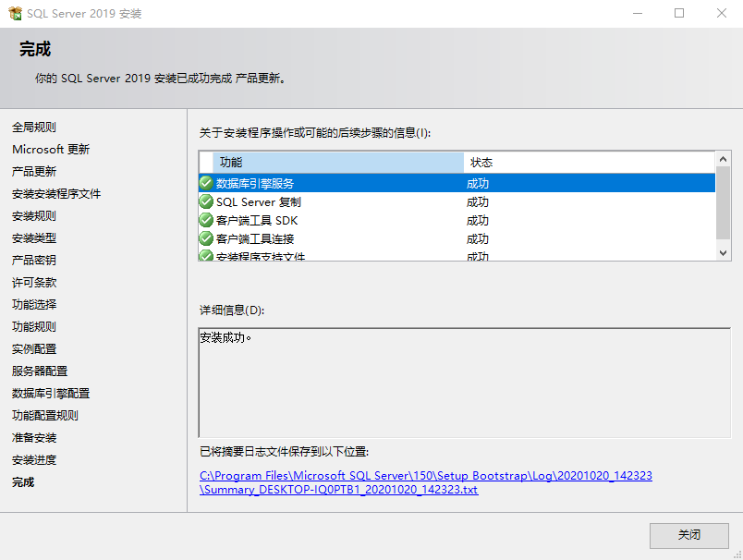Click the 功能选择 step
Image resolution: width=743 pixels, height=560 pixels.
34,305
